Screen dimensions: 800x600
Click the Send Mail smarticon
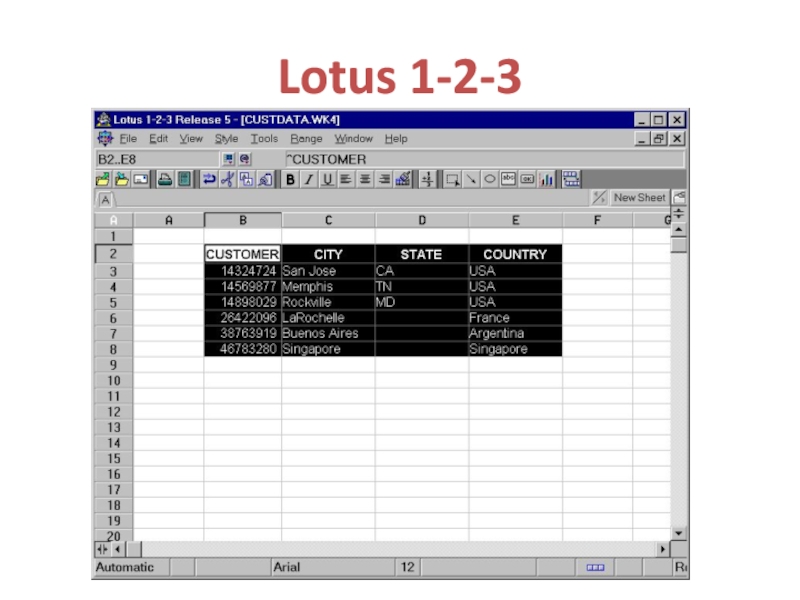click(x=141, y=180)
